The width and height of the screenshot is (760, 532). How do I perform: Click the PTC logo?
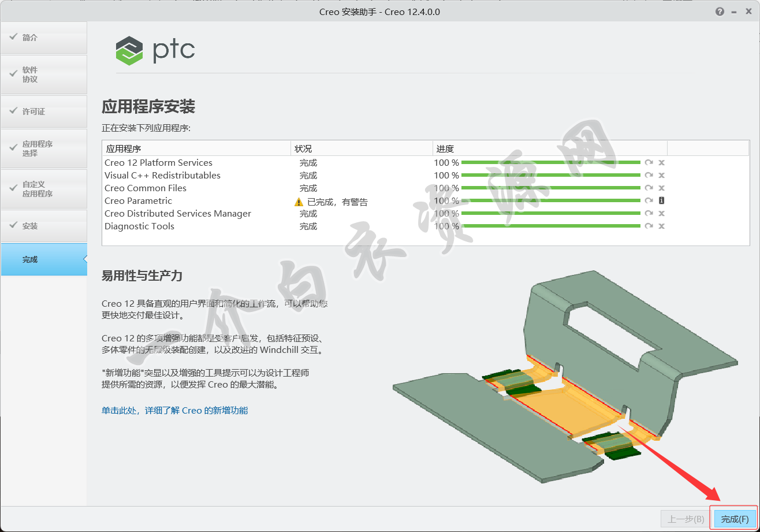coord(155,50)
